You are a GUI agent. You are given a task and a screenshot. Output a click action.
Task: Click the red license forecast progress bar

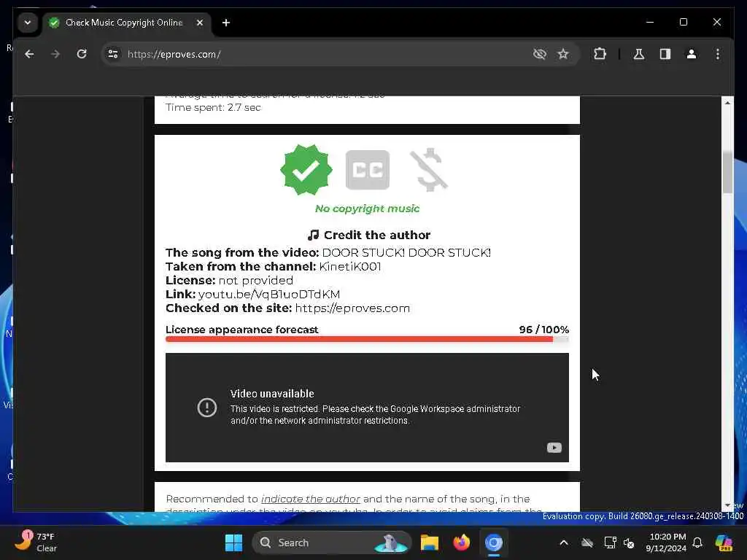[x=359, y=340]
